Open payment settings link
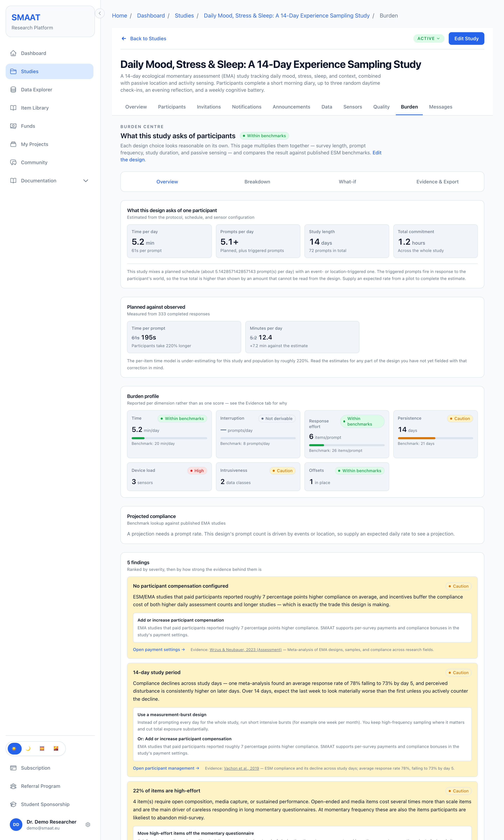The height and width of the screenshot is (840, 504). (159, 650)
